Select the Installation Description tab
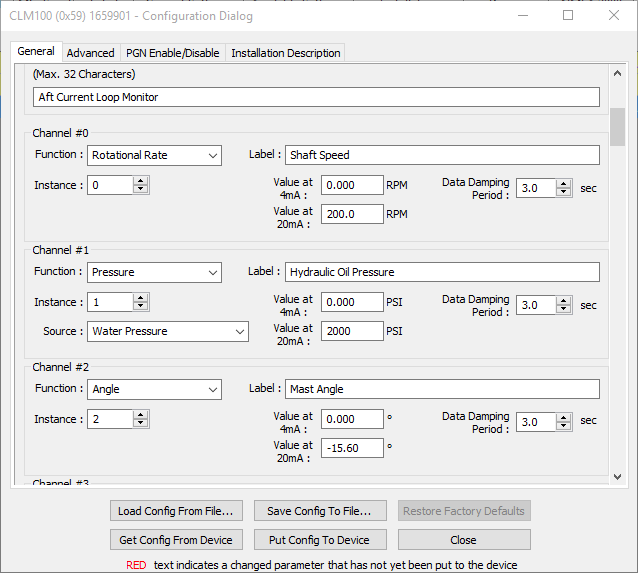This screenshot has height=573, width=638. (x=286, y=53)
